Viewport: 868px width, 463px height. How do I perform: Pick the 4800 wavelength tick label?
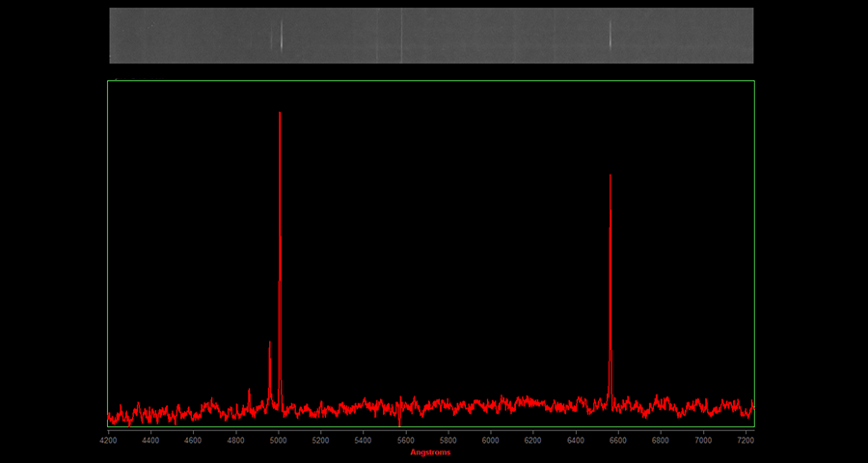point(235,440)
